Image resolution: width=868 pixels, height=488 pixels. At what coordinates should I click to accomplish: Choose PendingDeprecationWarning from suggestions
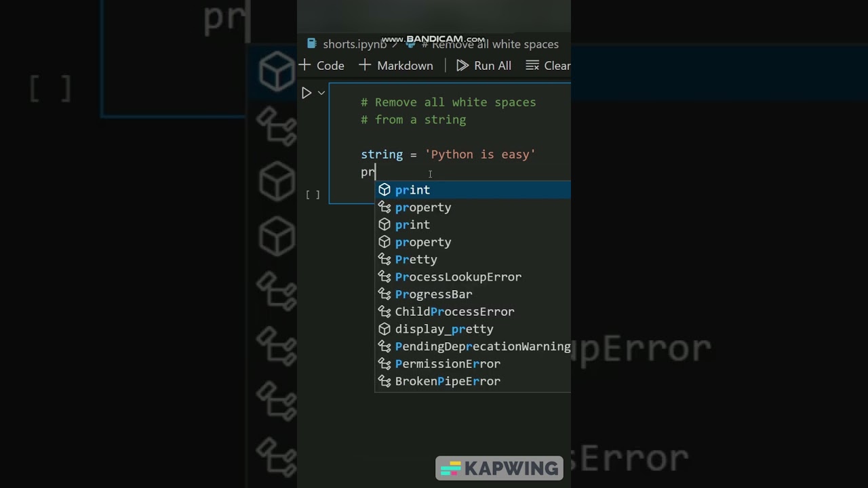(x=473, y=346)
